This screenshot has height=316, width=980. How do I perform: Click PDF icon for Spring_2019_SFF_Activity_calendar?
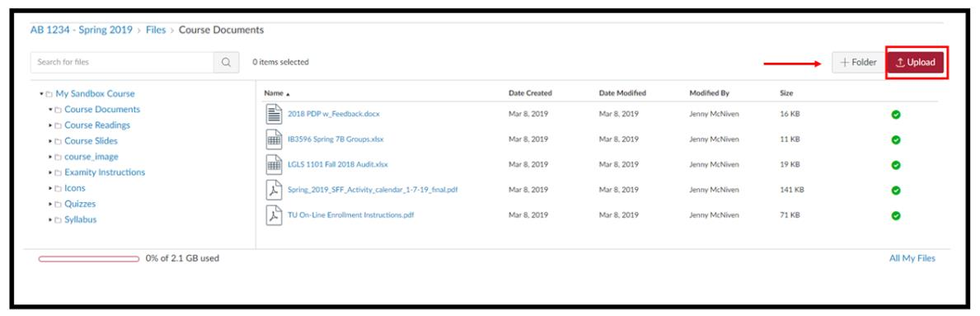[x=274, y=190]
